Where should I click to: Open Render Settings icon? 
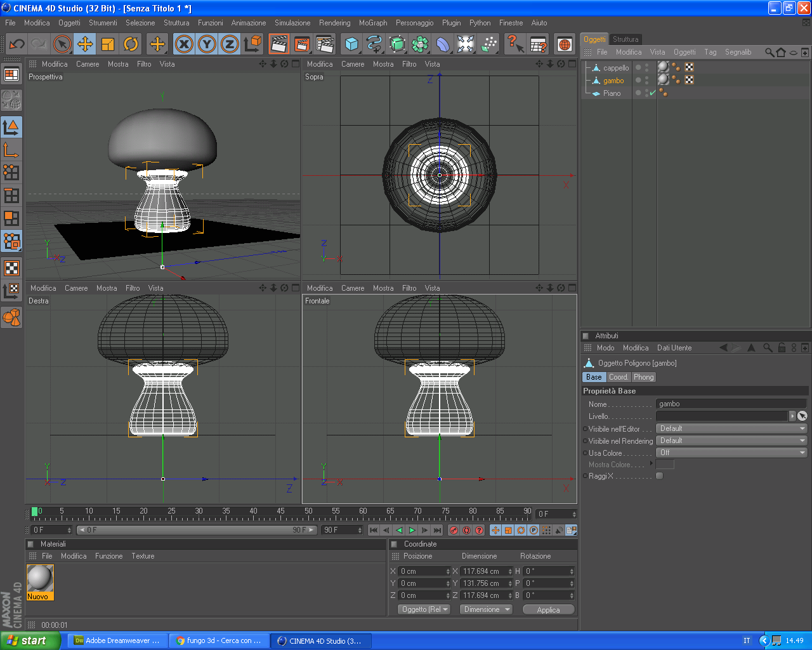(324, 44)
